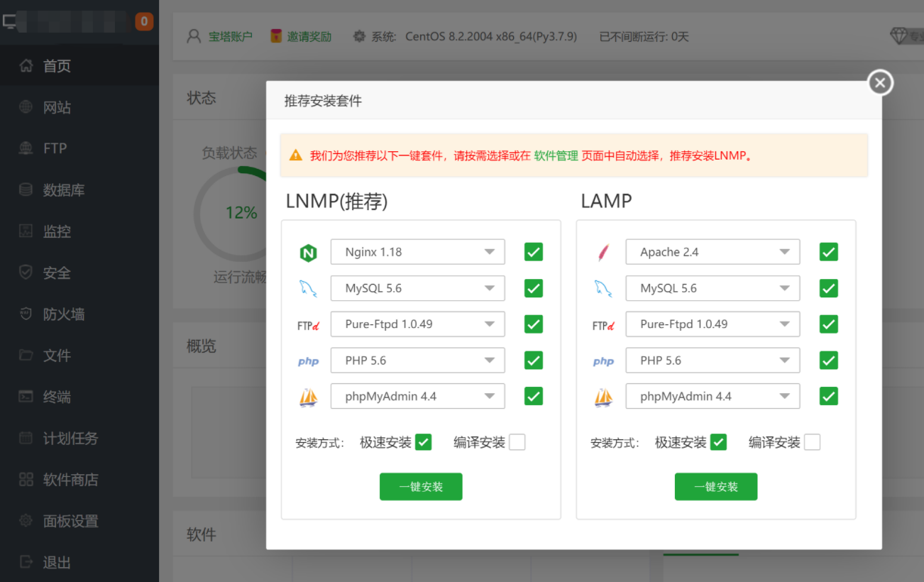Click the gear icon beside 面板设置
924x582 pixels.
(26, 521)
